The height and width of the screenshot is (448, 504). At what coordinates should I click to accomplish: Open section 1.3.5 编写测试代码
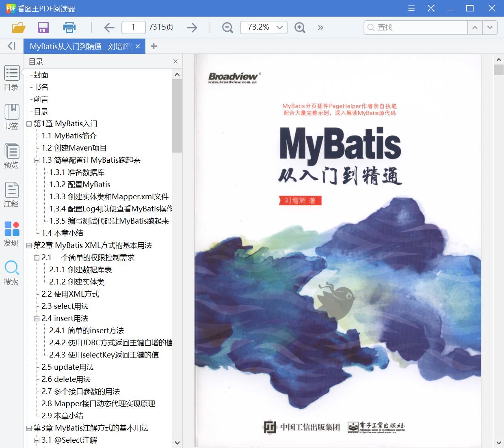click(x=109, y=221)
